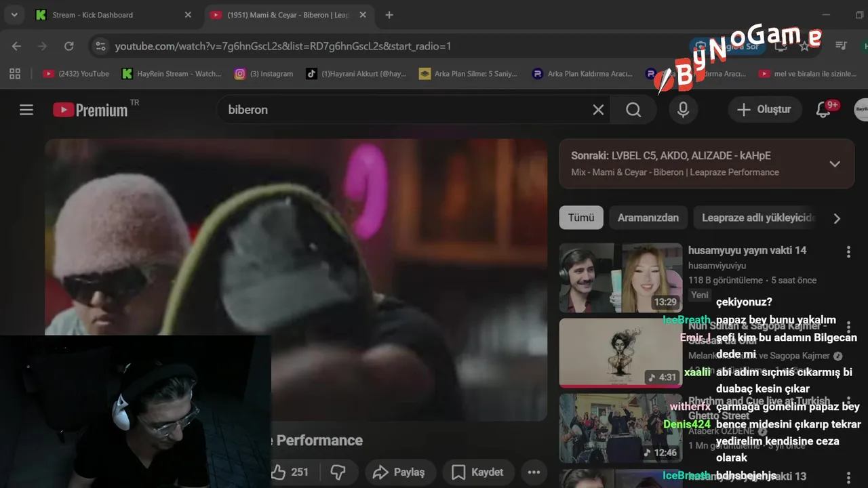Open the (2432) YouTube bookmark
868x488 pixels.
(76, 74)
